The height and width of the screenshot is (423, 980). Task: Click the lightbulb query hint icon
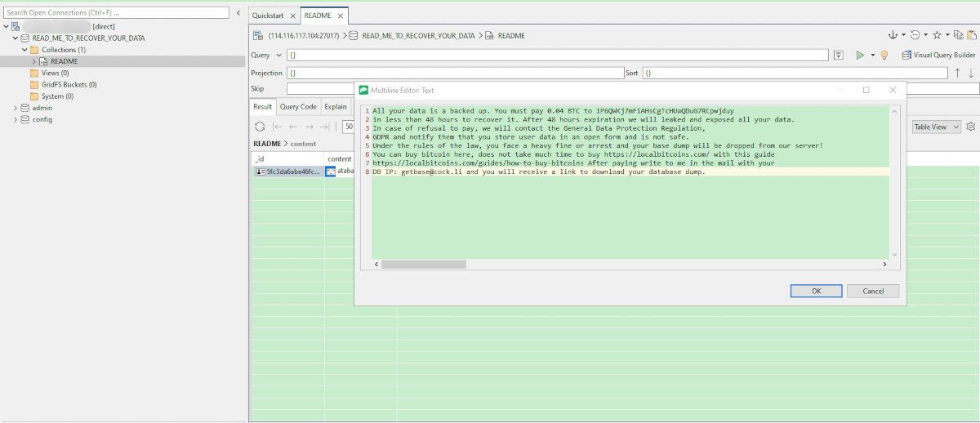(884, 55)
